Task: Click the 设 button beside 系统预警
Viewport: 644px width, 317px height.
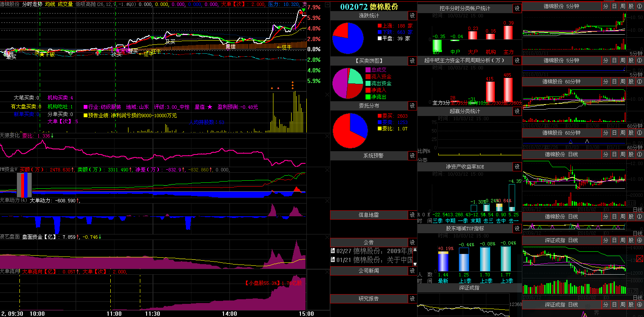Action: click(412, 156)
